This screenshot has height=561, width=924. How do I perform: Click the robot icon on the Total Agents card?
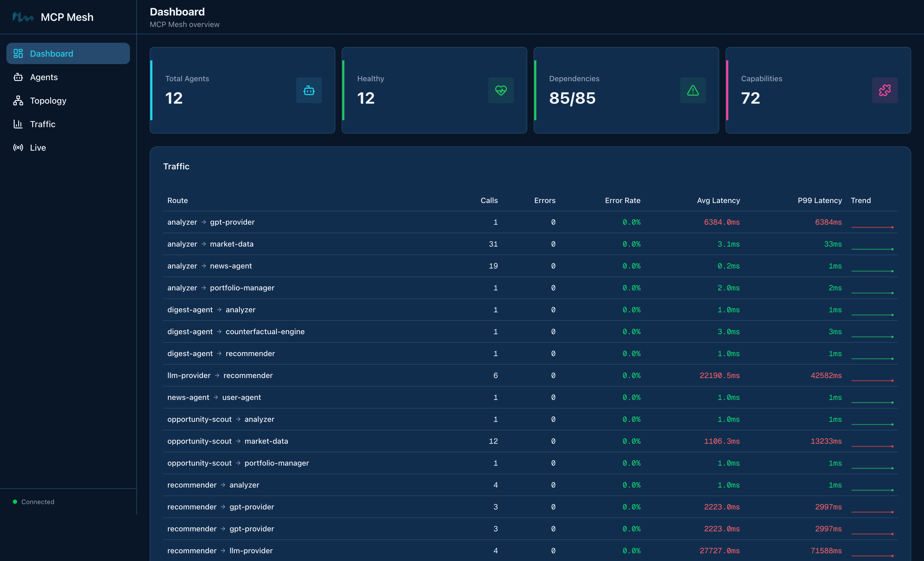309,90
